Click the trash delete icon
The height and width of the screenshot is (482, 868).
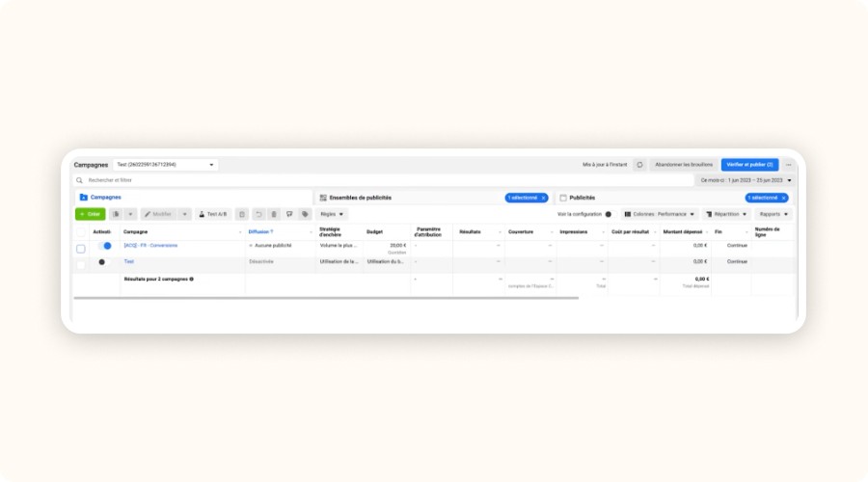[x=274, y=214]
